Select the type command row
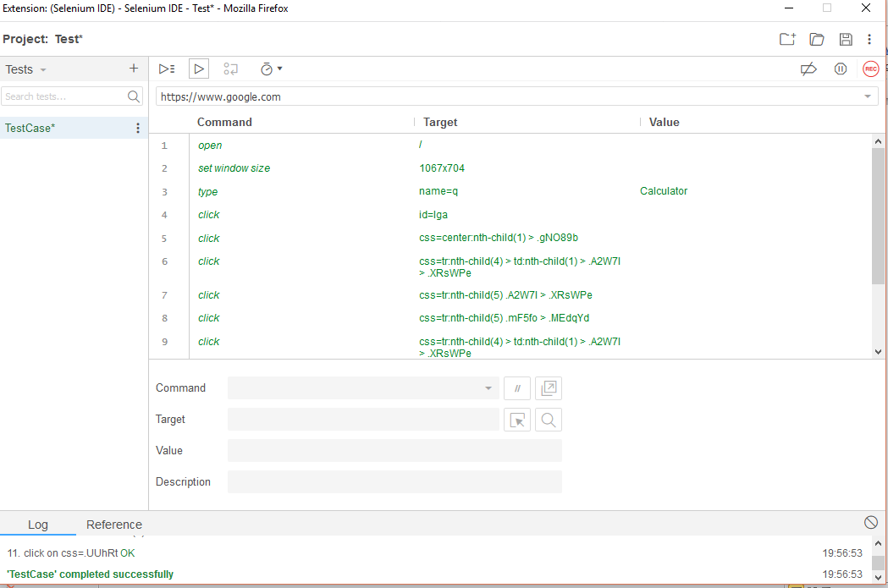 tap(512, 192)
